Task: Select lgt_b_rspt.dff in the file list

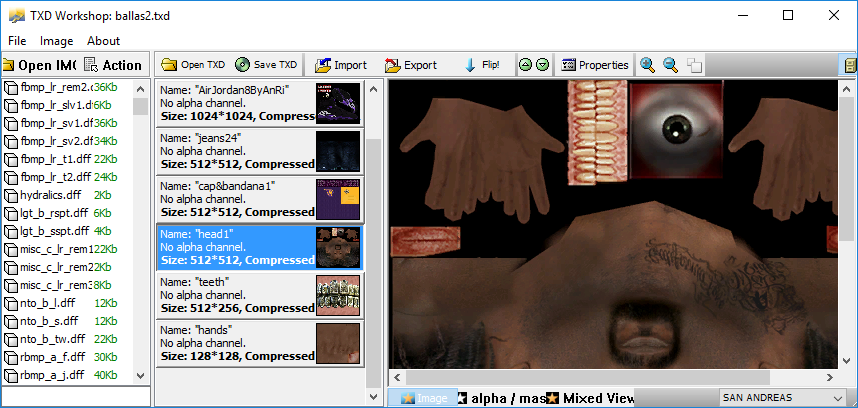Action: [69, 213]
